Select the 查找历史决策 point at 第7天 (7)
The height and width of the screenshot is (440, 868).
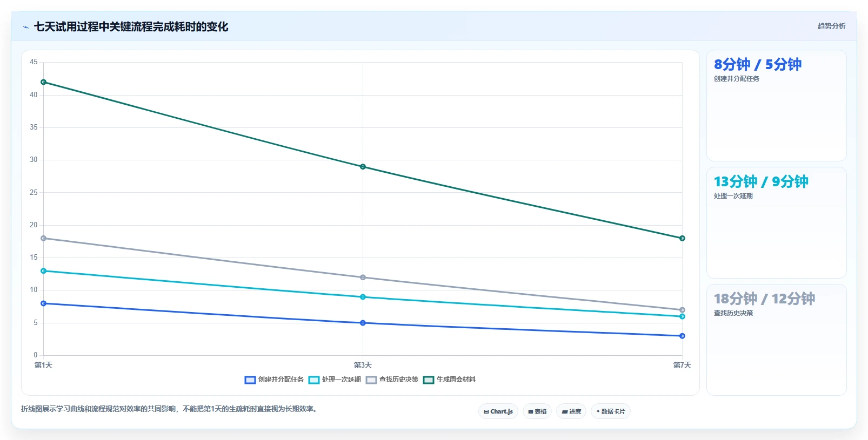click(x=682, y=310)
